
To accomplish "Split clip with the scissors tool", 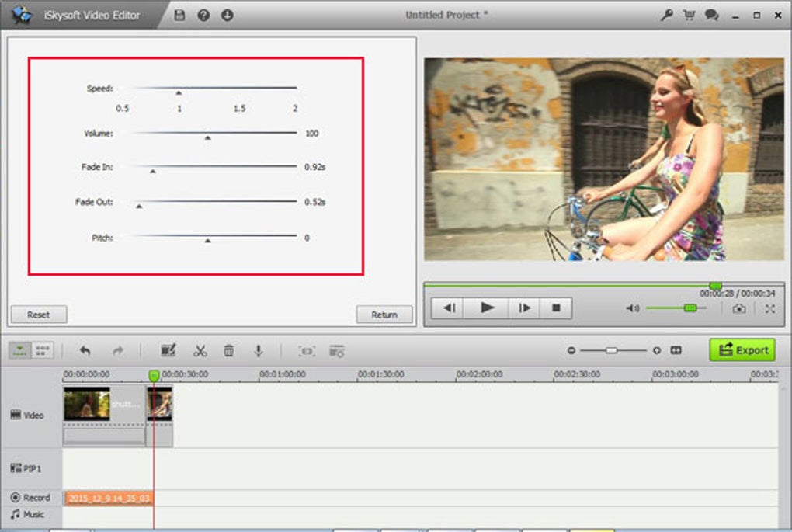I will click(200, 350).
